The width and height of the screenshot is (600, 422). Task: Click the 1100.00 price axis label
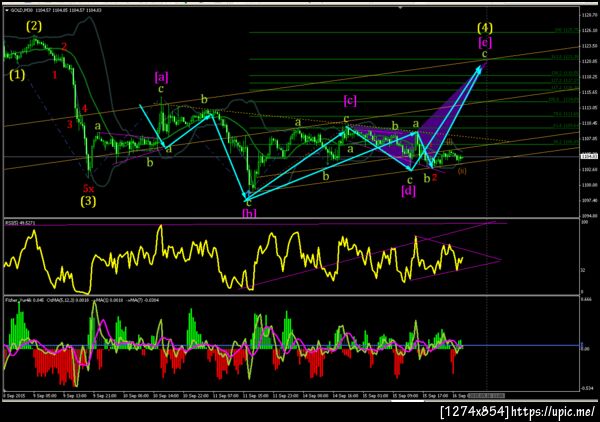click(589, 185)
